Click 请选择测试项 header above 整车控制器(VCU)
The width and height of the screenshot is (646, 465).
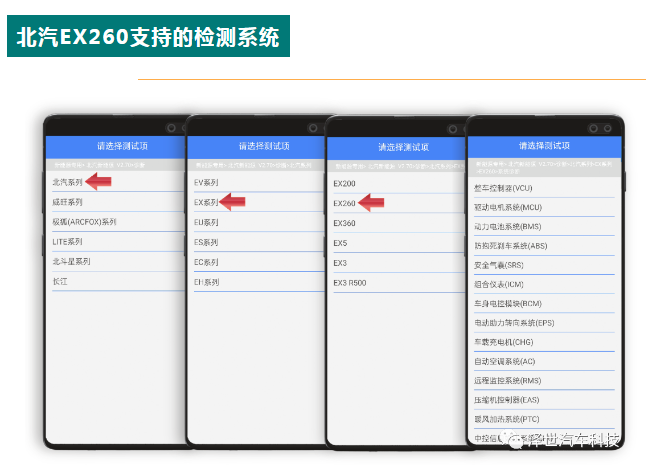click(x=544, y=145)
